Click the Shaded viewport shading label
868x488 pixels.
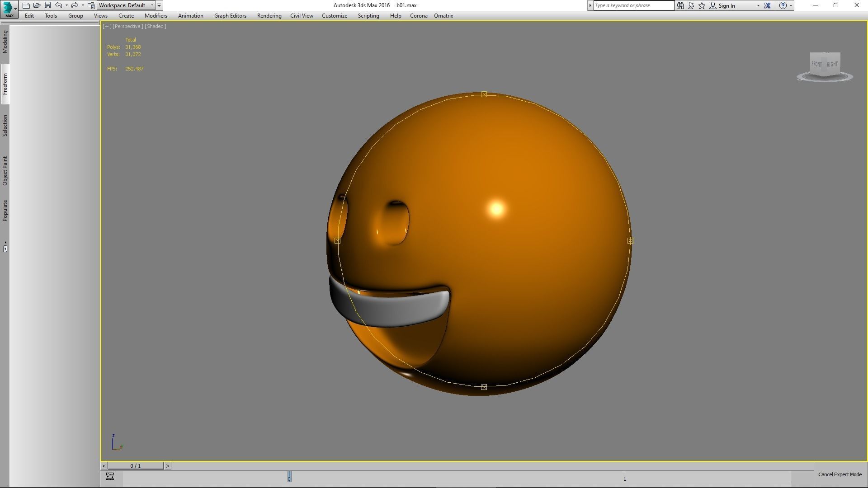click(x=156, y=26)
